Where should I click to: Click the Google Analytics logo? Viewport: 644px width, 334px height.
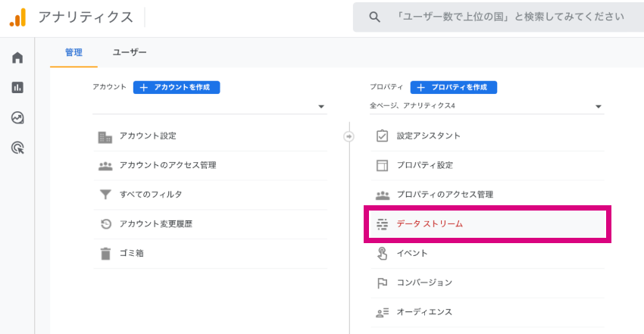[x=17, y=17]
